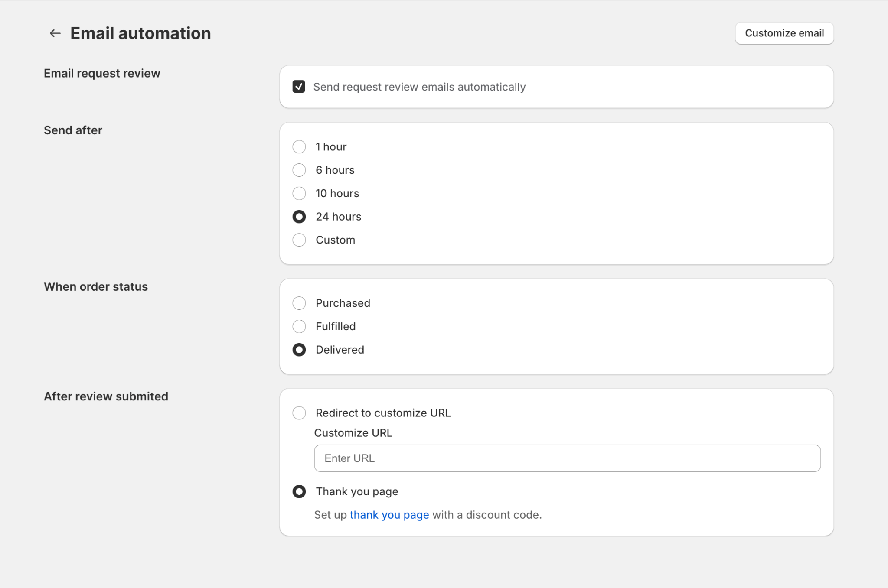
Task: Choose Thank you page radio button
Action: pyautogui.click(x=299, y=491)
